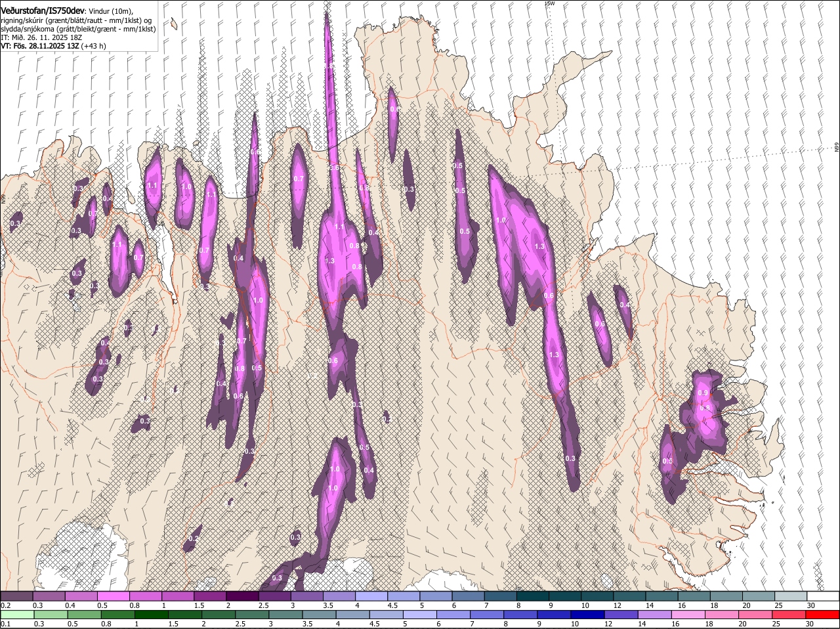Pick the darkest purple snow swatch at 2
Screen dimensions: 840x629
(242, 596)
